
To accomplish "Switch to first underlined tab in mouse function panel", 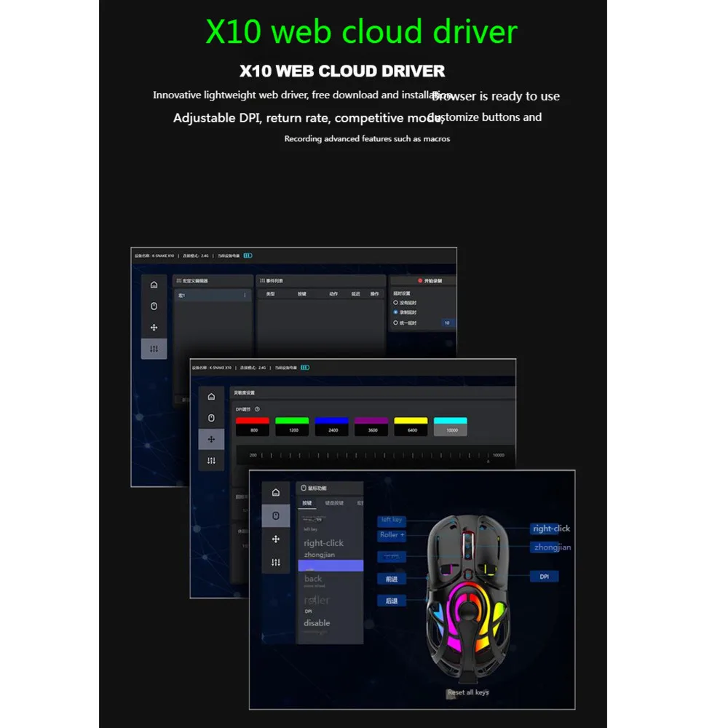I will coord(307,503).
